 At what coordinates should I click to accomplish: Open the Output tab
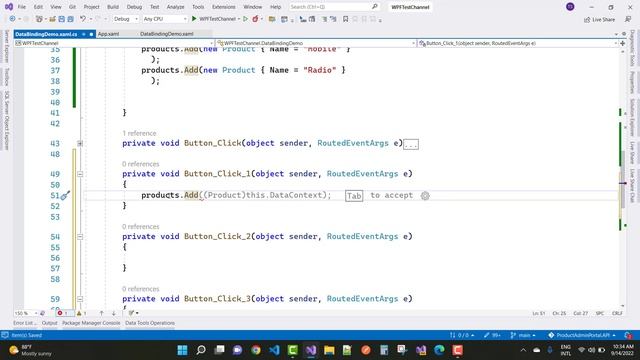[49, 323]
